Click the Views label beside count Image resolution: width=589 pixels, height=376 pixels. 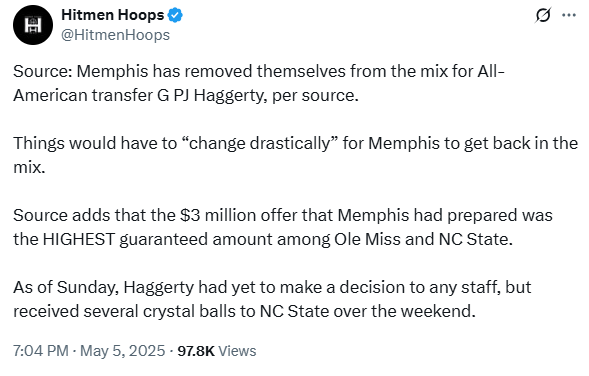237,351
